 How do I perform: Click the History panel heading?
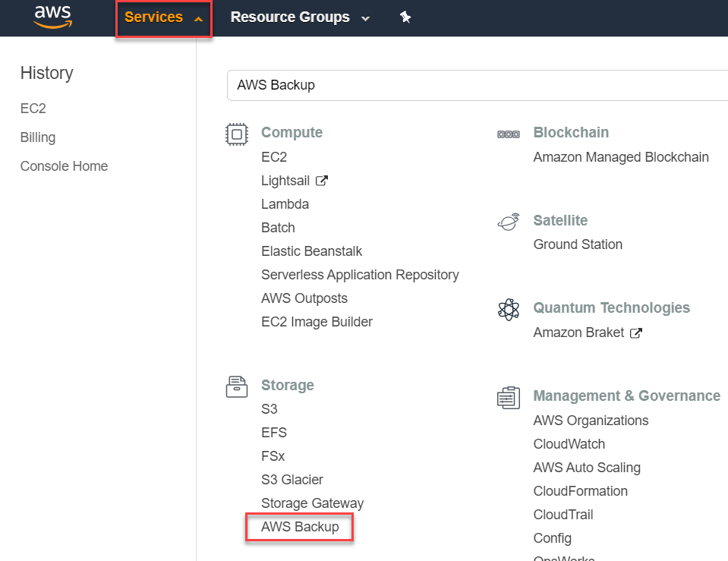point(47,73)
